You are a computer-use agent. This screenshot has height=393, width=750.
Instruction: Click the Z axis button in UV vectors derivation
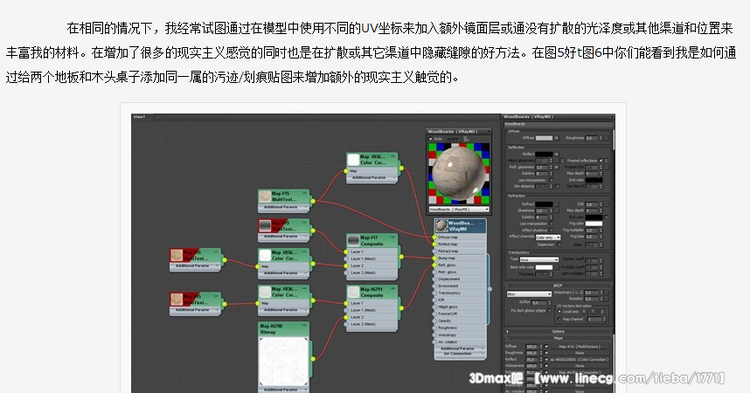[602, 311]
